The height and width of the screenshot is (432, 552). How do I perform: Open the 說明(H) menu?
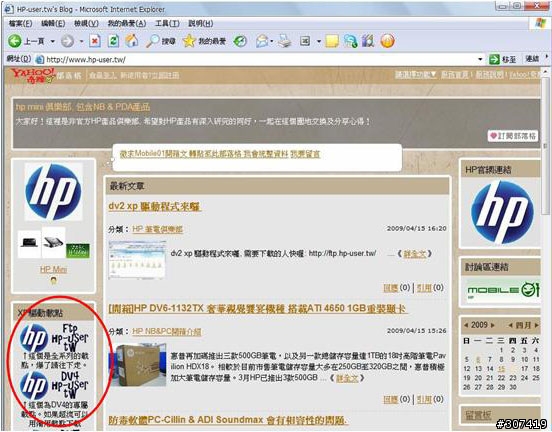(200, 24)
